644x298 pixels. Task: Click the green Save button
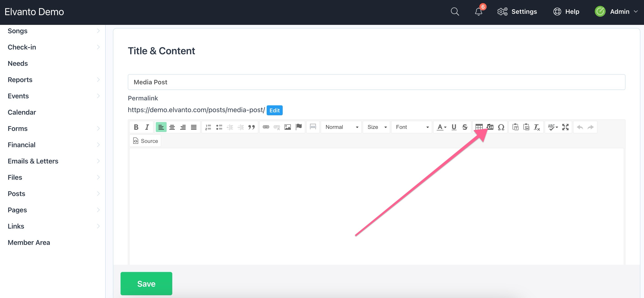point(146,284)
